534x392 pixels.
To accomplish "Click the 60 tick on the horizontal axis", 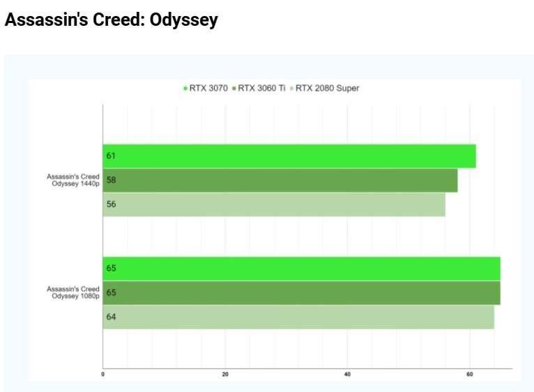I will click(469, 375).
